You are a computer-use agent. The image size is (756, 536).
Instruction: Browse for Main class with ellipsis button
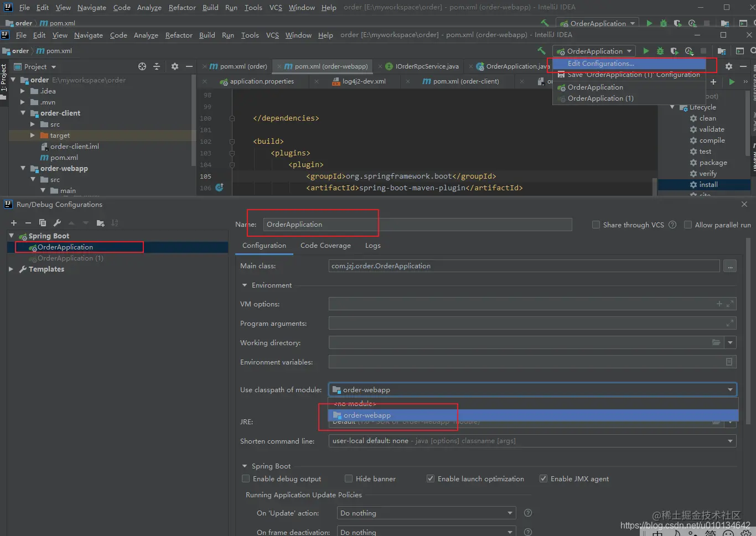coord(730,266)
